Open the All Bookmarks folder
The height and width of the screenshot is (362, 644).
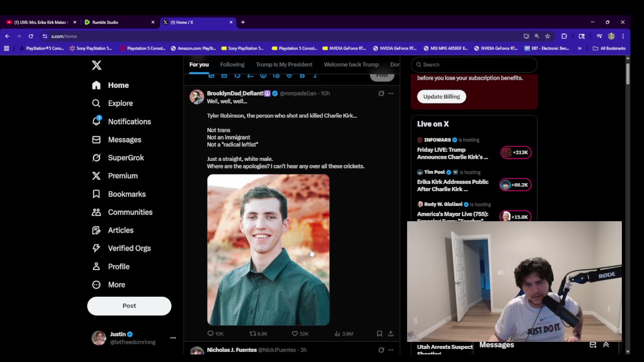point(609,48)
